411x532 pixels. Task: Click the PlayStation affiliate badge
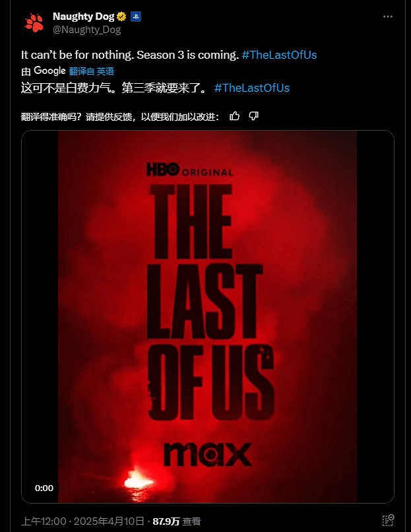pyautogui.click(x=136, y=17)
